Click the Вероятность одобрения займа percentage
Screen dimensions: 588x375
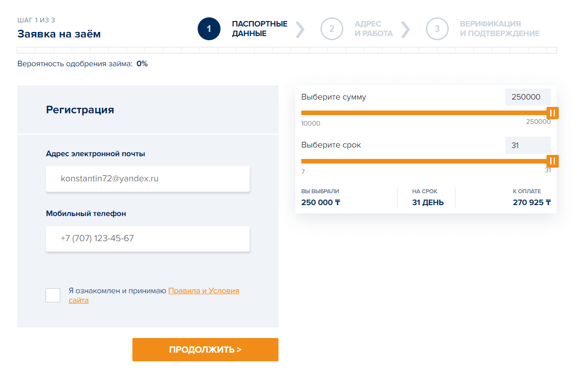click(143, 63)
